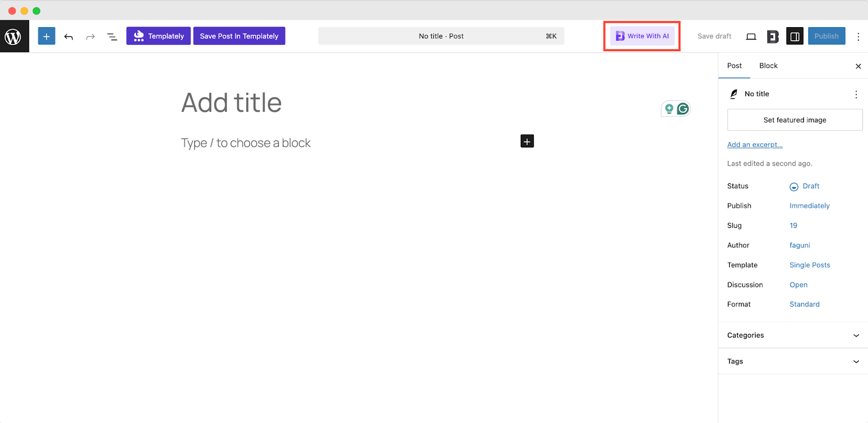Click the Add an excerpt link
This screenshot has width=868, height=423.
click(755, 145)
